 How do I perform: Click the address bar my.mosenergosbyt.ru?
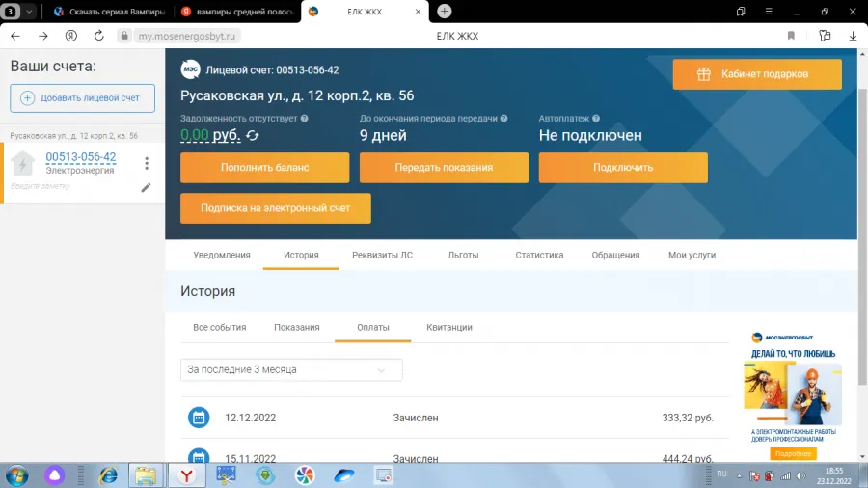click(186, 36)
